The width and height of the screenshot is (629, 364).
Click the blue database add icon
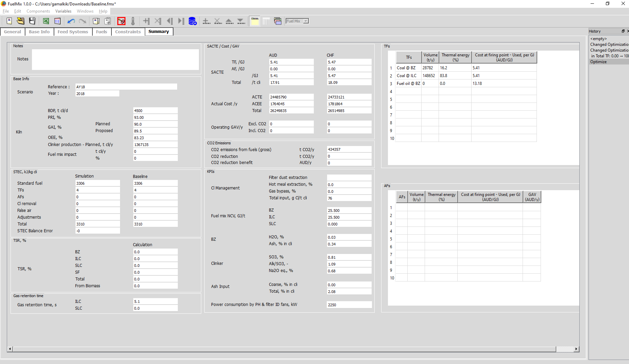click(x=193, y=21)
